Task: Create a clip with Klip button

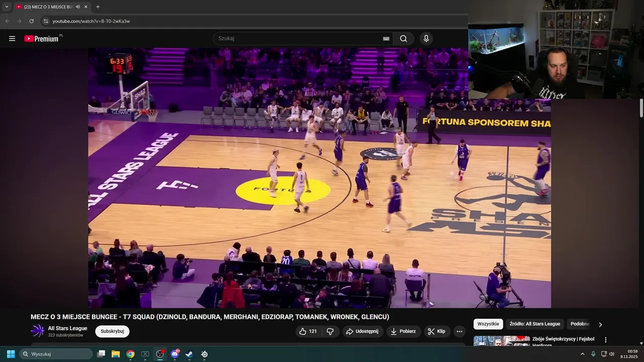Action: coord(437,331)
